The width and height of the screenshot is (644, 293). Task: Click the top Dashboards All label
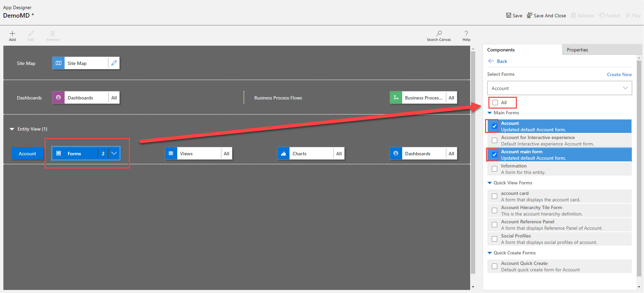tap(114, 98)
